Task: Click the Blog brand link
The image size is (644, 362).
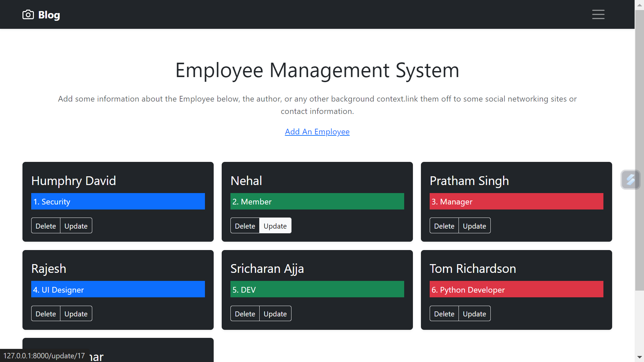Action: coord(49,15)
